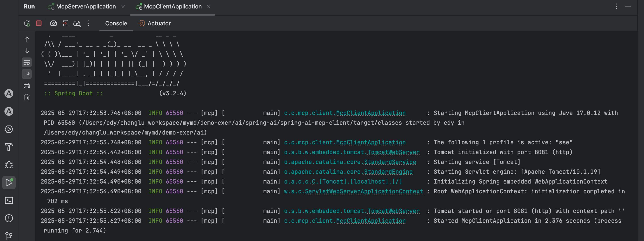The width and height of the screenshot is (644, 241).
Task: Click the print console output icon
Action: tap(27, 86)
